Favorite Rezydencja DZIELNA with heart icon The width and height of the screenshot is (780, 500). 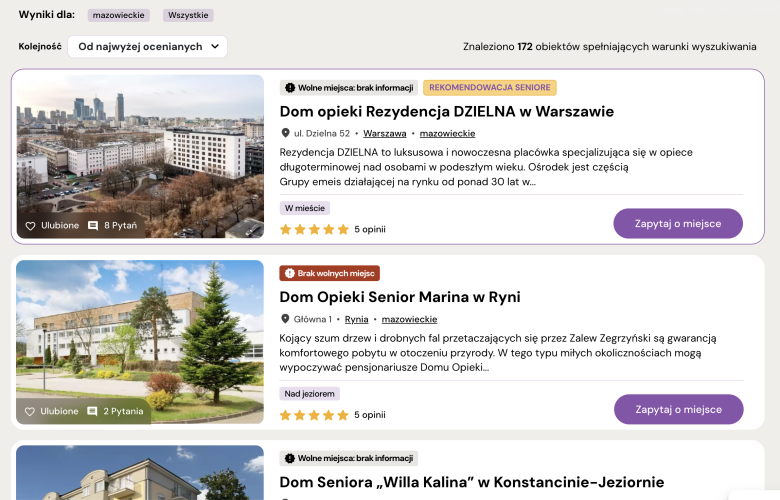pos(30,226)
